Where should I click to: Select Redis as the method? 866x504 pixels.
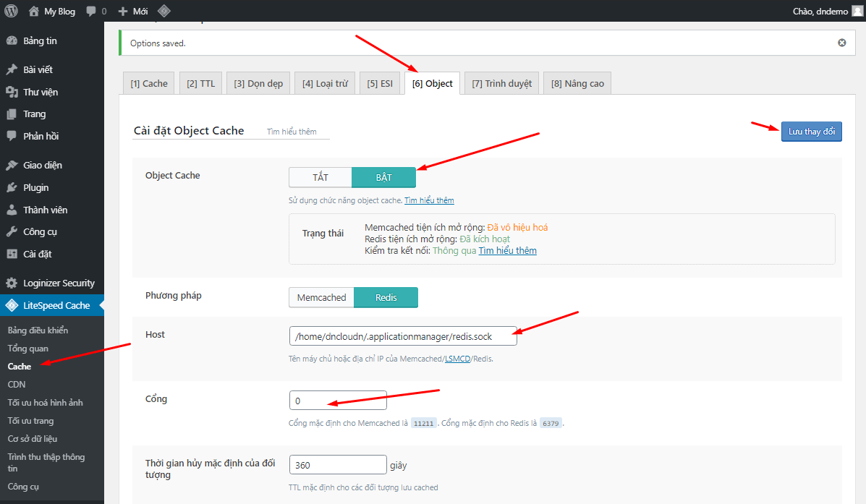click(386, 297)
